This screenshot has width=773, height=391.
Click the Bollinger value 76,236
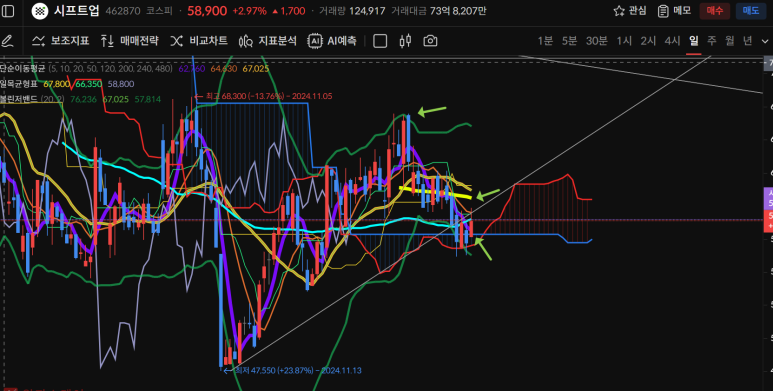pos(84,99)
